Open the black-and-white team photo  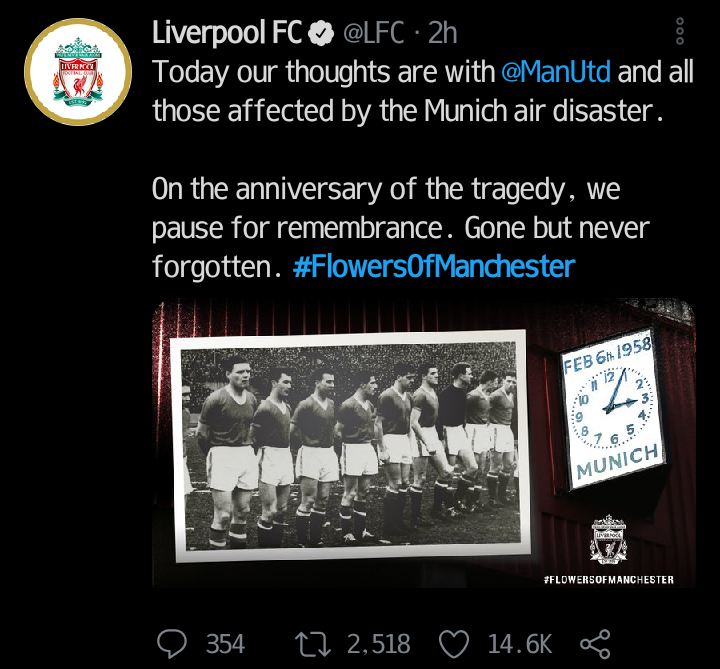pos(351,445)
